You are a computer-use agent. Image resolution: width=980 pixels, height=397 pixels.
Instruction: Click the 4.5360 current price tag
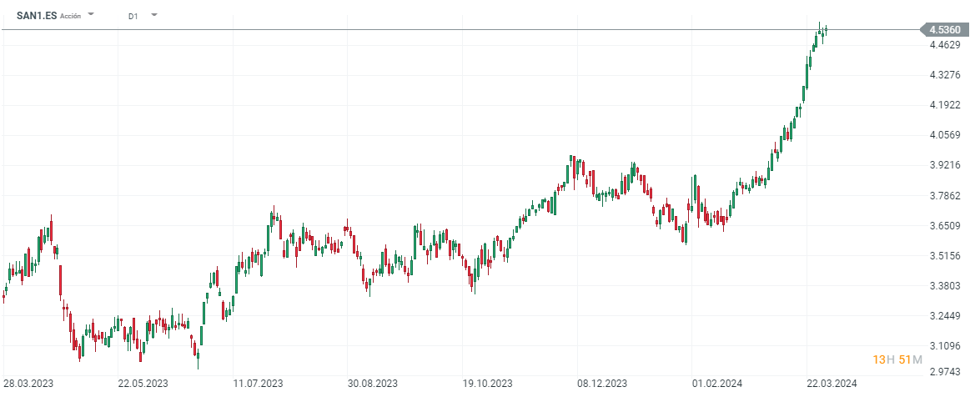(x=944, y=30)
